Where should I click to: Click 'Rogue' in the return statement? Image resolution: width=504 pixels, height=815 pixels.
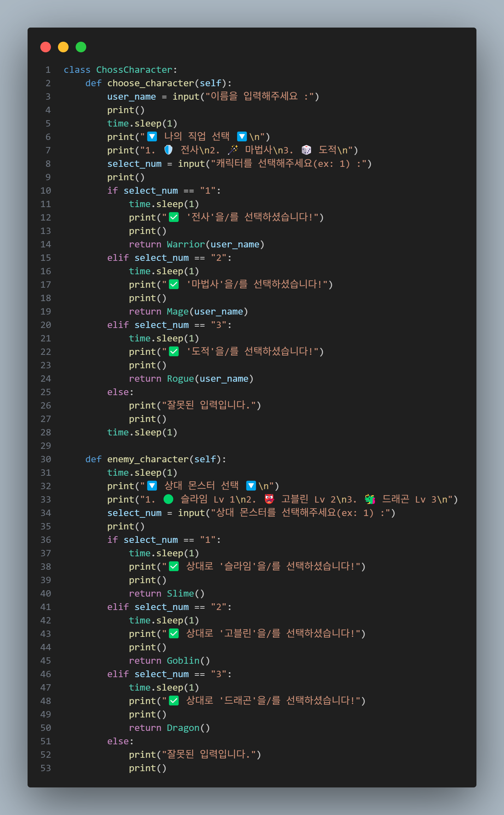(x=181, y=379)
